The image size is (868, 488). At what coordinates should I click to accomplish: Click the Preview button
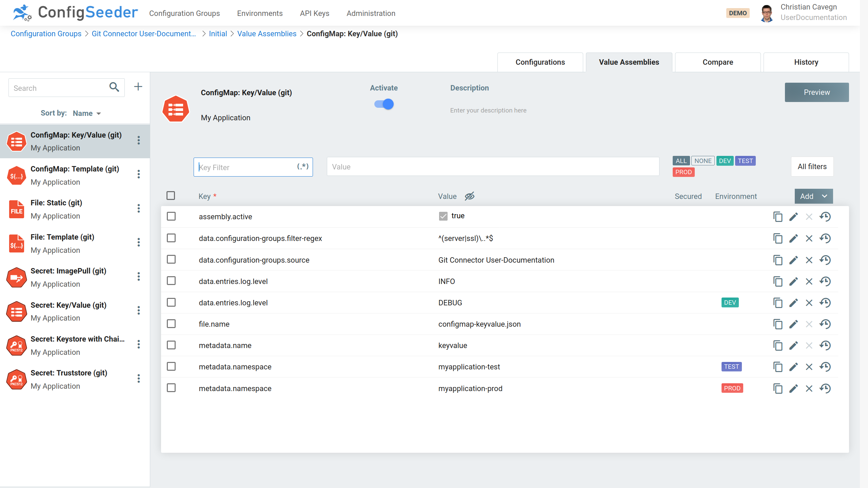coord(816,92)
